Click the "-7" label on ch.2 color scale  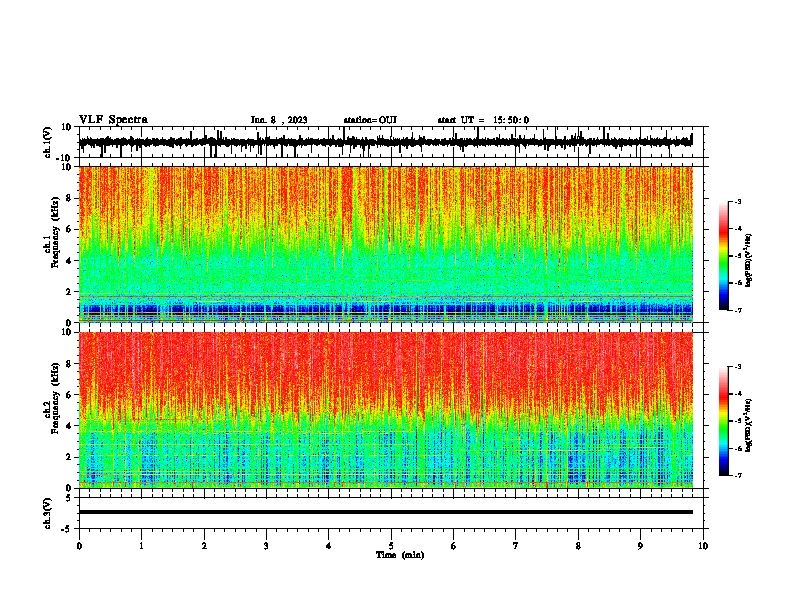point(737,475)
